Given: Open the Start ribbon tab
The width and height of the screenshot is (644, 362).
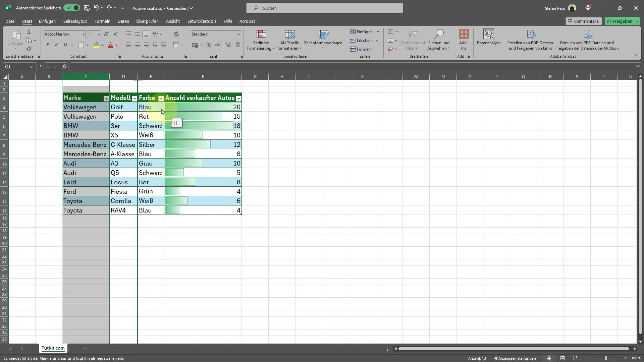Looking at the screenshot, I should coord(27,21).
